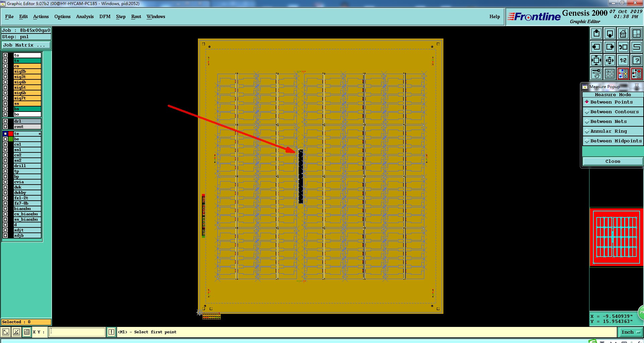Open the Inch units dropdown
Image resolution: width=644 pixels, height=343 pixels.
click(x=631, y=332)
